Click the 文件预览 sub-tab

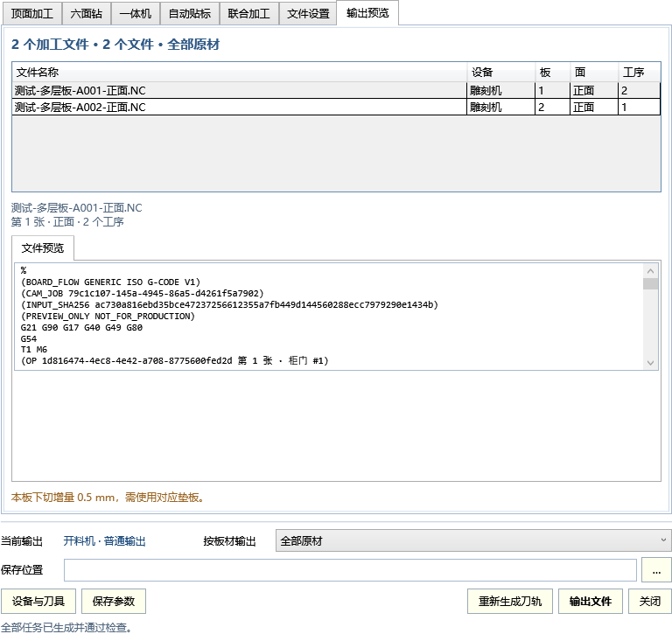point(42,248)
